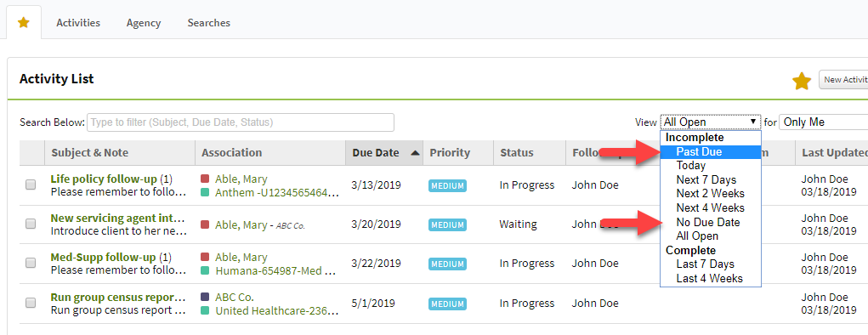
Task: Click the Due Date sort arrow
Action: click(x=415, y=153)
